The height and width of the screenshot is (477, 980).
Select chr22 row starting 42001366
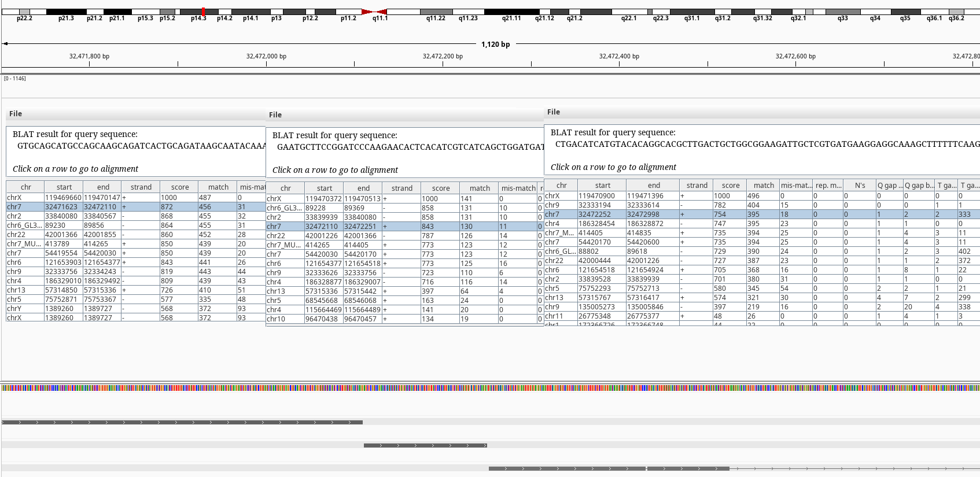coord(135,234)
